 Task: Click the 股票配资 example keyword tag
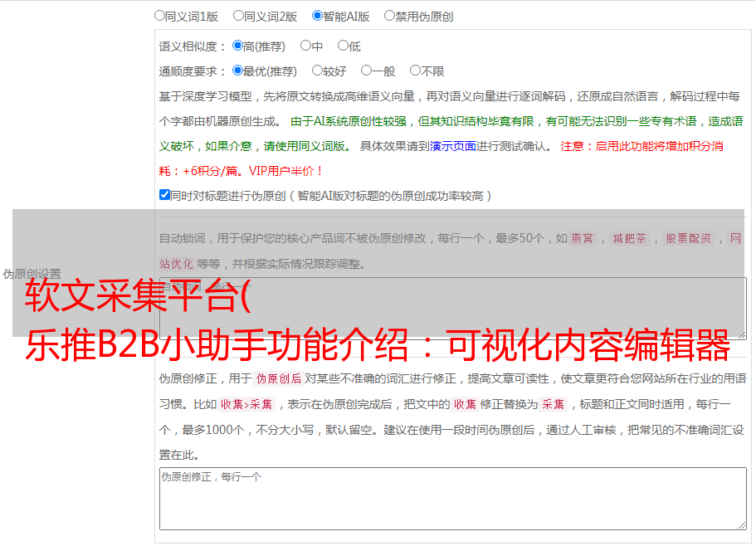689,238
